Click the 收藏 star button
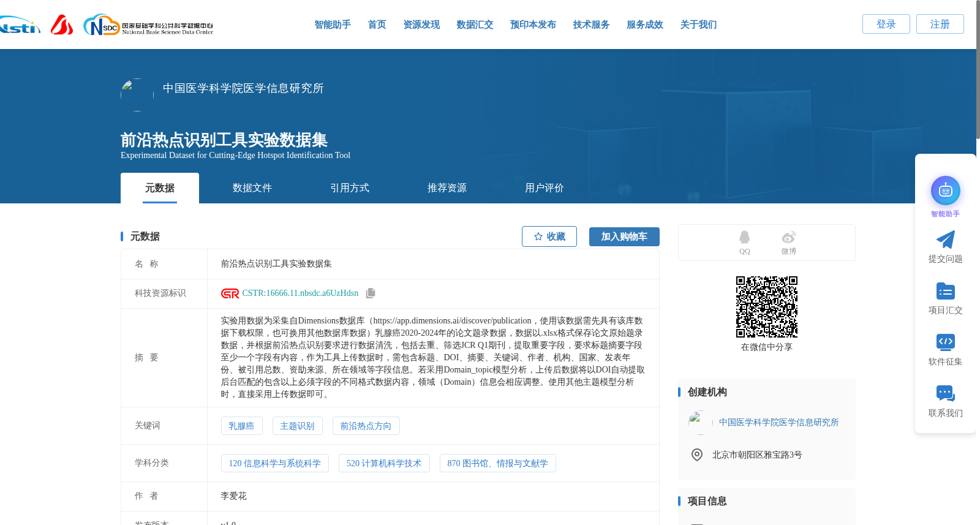 (x=549, y=236)
